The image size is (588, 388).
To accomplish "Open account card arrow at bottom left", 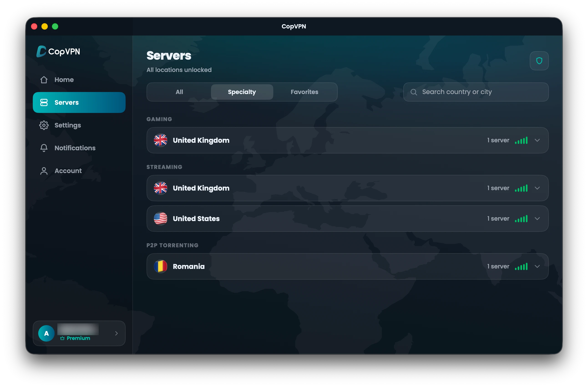I will pos(116,333).
